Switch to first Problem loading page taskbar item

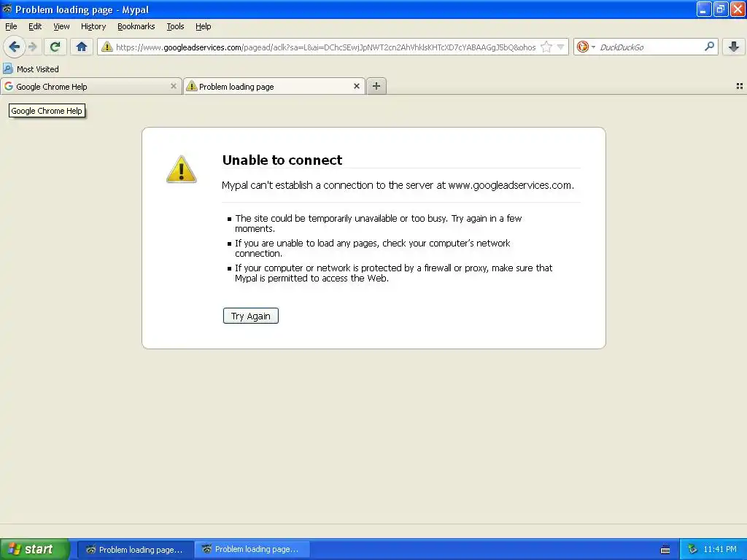click(x=136, y=550)
